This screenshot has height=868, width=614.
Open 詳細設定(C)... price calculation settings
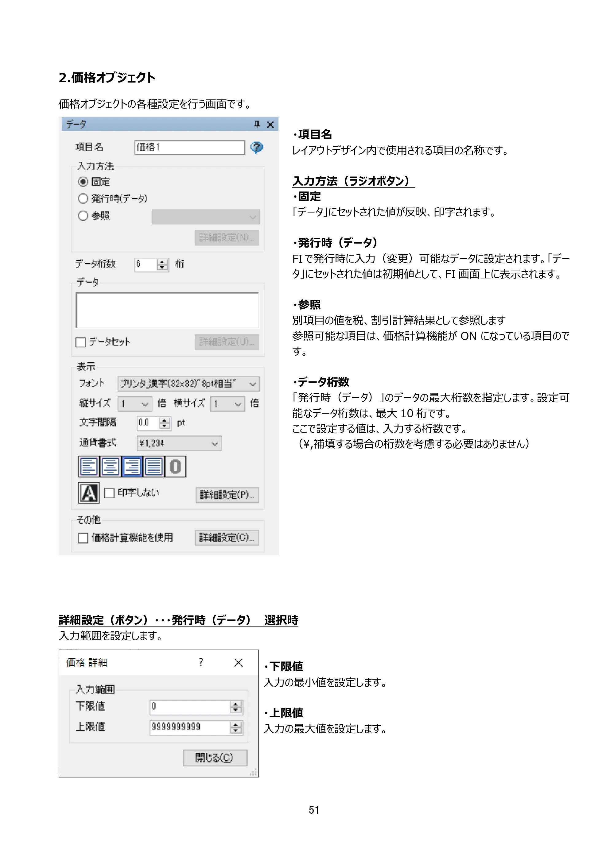227,538
